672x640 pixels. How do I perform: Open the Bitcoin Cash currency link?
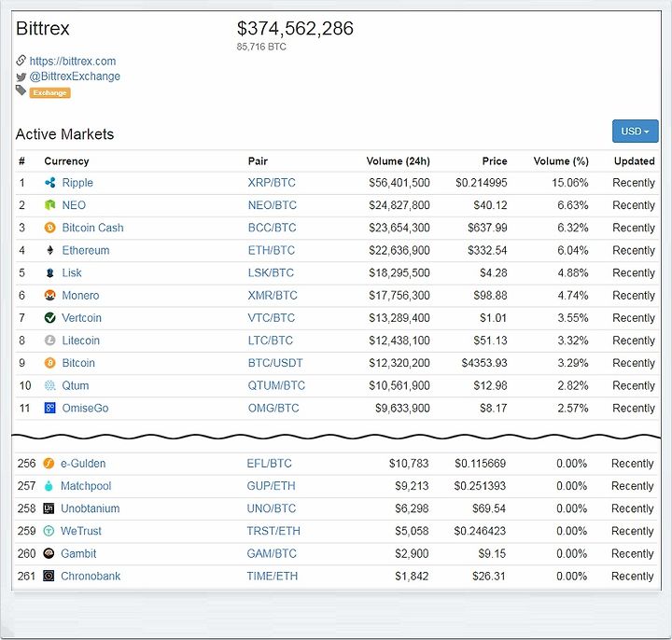pyautogui.click(x=92, y=228)
